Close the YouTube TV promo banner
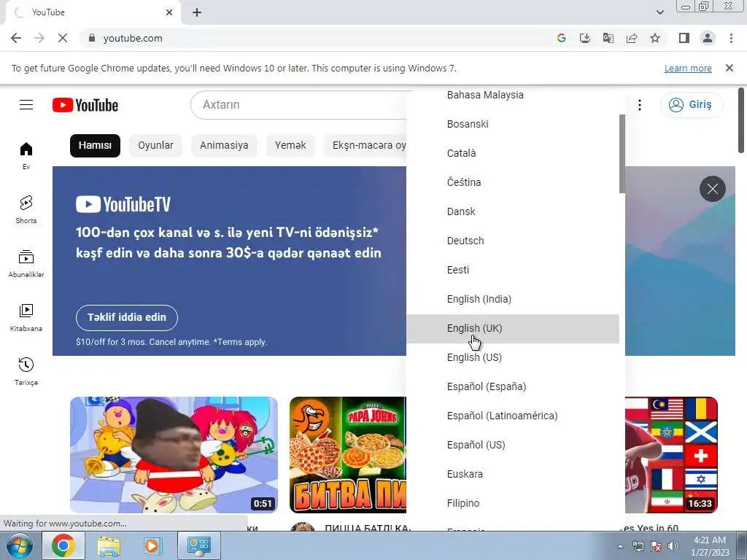Screen dimensions: 747x560 pyautogui.click(x=712, y=189)
